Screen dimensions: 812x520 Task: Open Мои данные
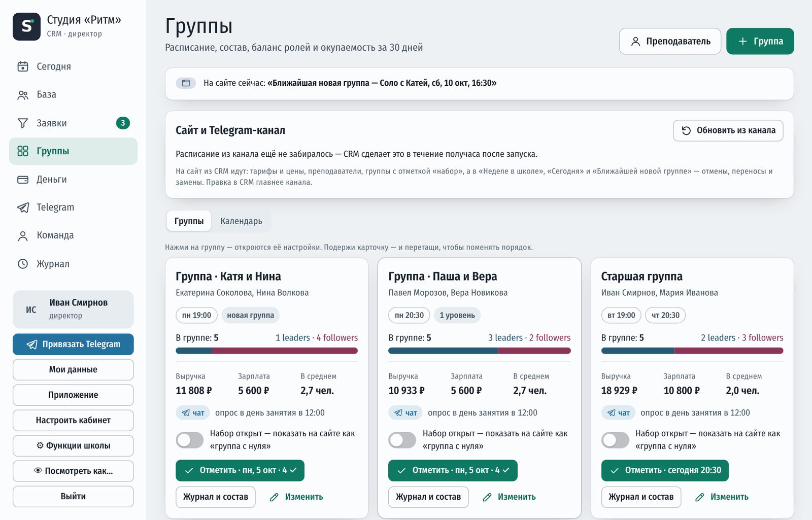coord(73,369)
